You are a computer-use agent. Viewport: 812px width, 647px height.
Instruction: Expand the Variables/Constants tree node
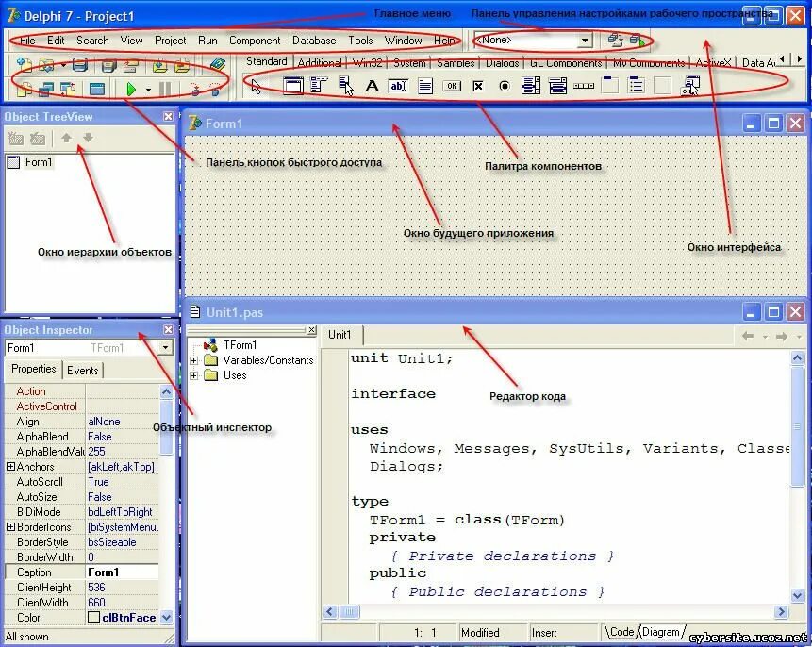coord(193,360)
